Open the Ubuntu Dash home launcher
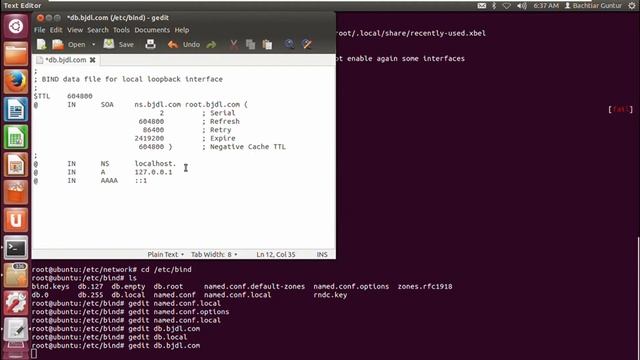The width and height of the screenshot is (640, 360). click(x=16, y=26)
